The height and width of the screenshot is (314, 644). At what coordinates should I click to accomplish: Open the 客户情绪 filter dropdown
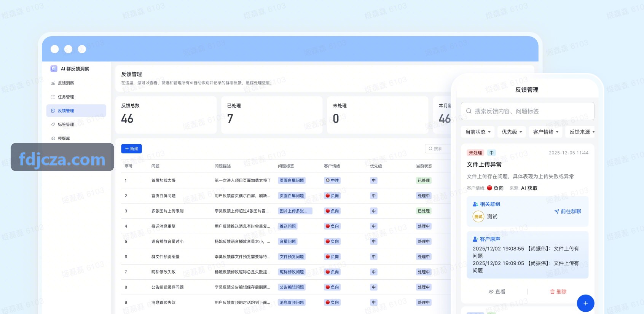pyautogui.click(x=545, y=132)
